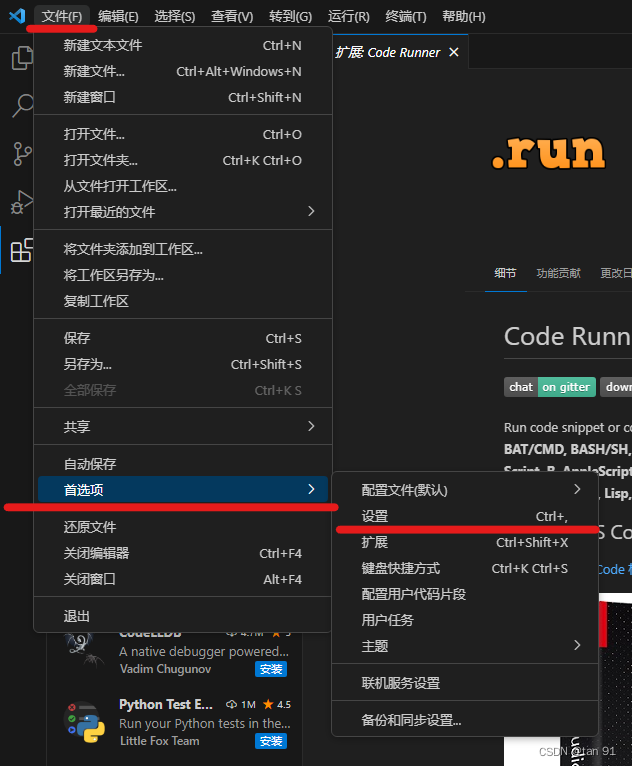Click Vadim Chugunov publisher name

(x=166, y=669)
